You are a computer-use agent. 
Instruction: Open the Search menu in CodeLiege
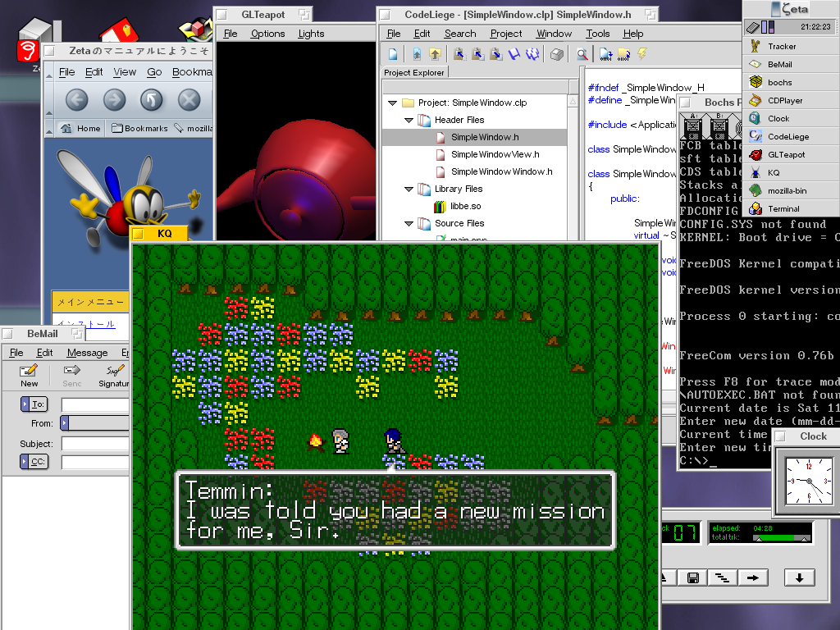tap(460, 33)
